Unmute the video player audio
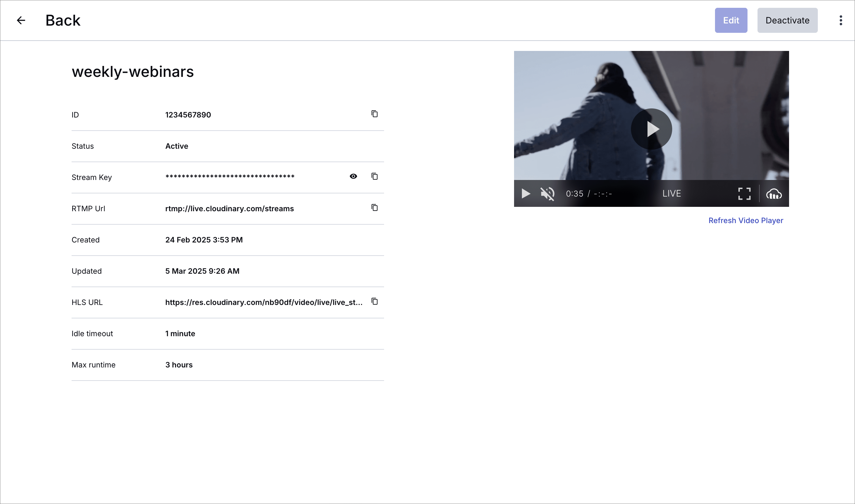 tap(547, 194)
